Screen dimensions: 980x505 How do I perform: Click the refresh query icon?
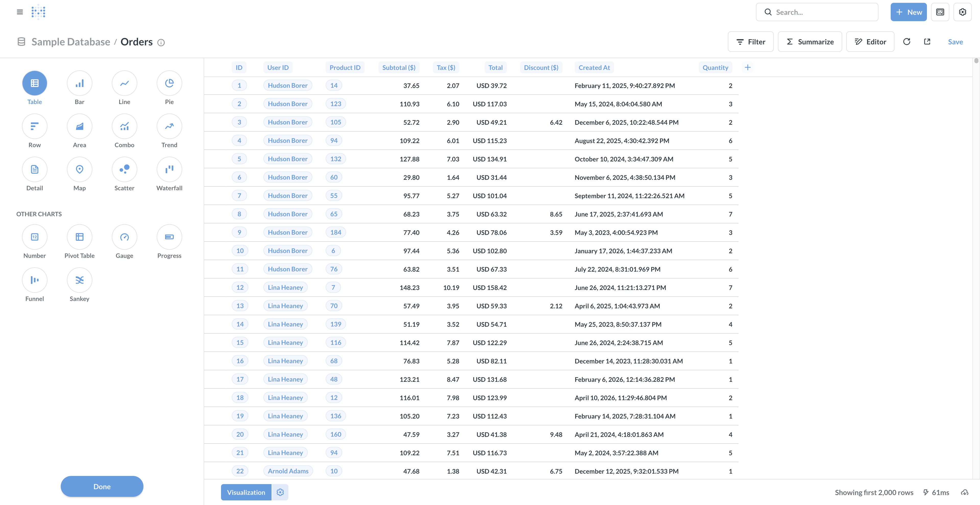point(906,42)
